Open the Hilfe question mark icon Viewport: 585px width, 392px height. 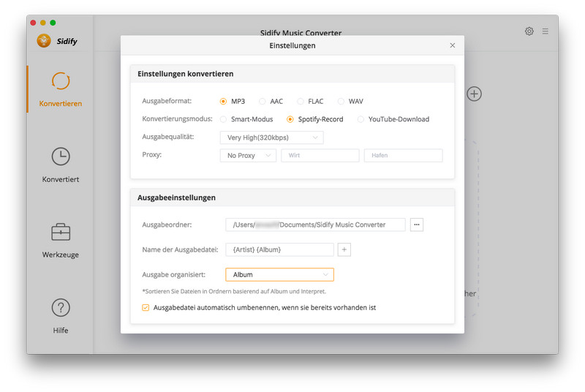pos(61,308)
